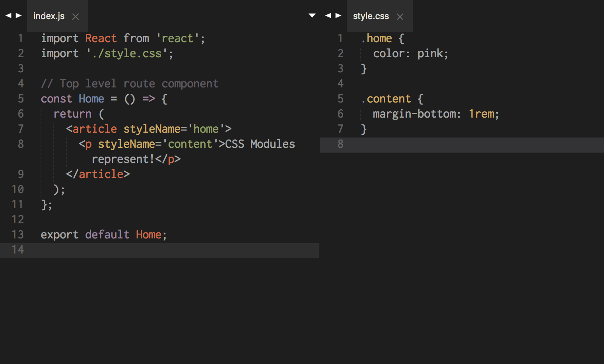Select the 'react' import string on line 1
Screen dimensions: 604x364
coord(178,38)
